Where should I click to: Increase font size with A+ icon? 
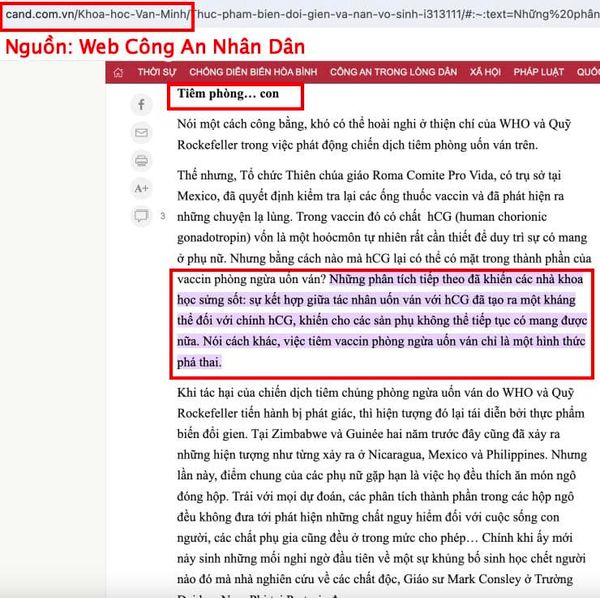pyautogui.click(x=142, y=188)
